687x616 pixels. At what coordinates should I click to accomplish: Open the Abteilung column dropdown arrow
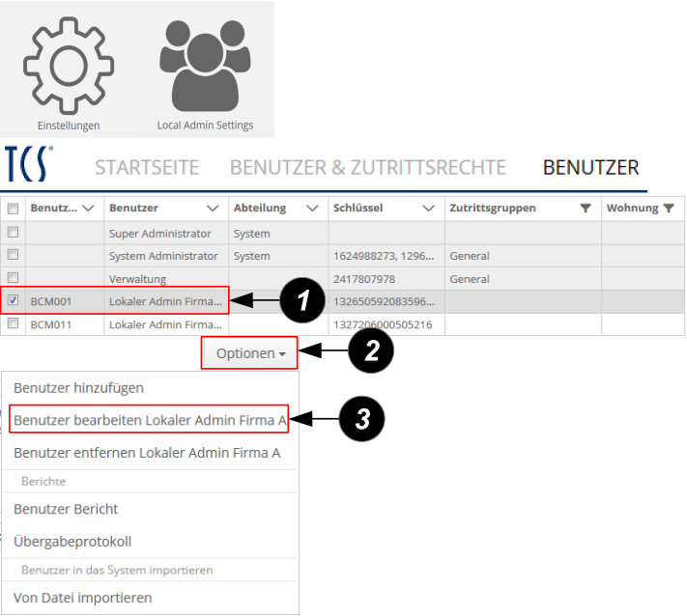click(311, 209)
